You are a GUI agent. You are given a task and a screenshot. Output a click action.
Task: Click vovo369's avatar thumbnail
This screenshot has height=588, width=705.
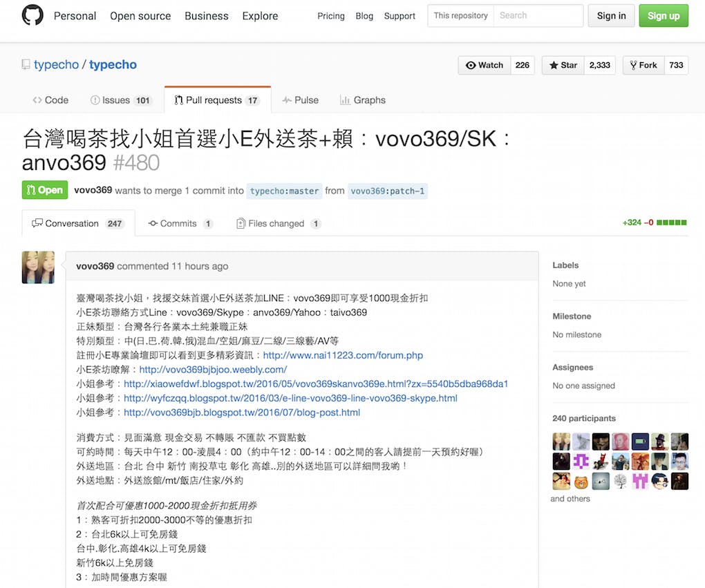(x=38, y=267)
